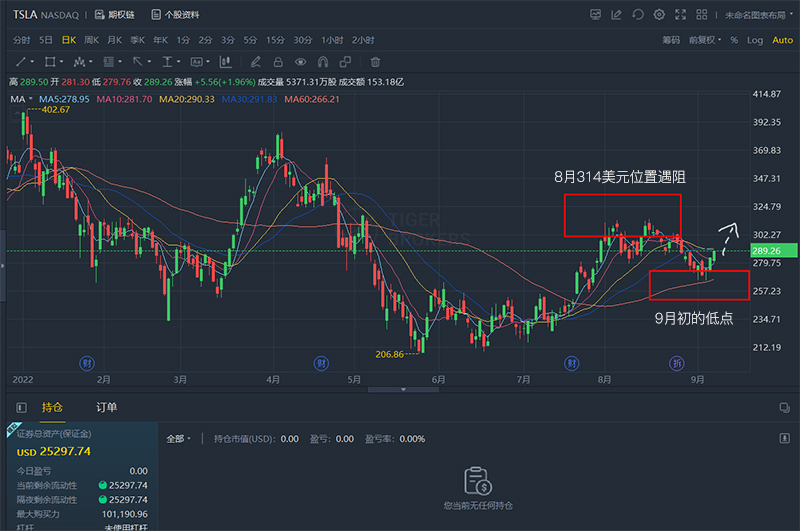Screen dimensions: 800x531
Task: Toggle the lock drawings icon
Action: 278,62
